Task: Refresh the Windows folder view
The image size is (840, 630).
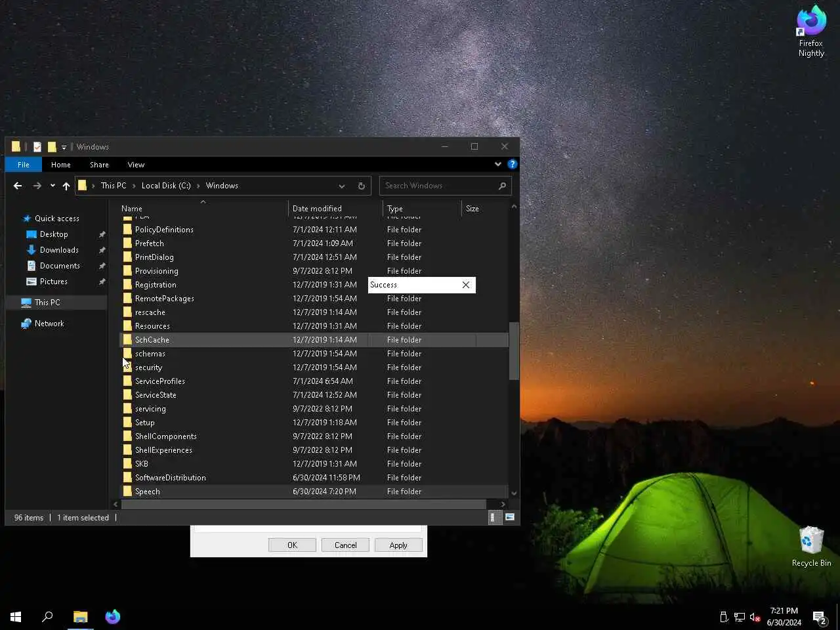Action: coord(361,186)
